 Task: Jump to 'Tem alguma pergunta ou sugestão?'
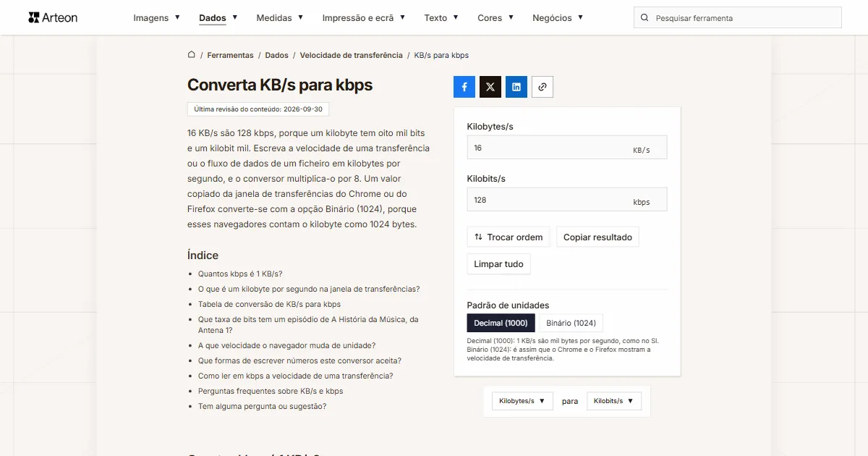tap(262, 406)
